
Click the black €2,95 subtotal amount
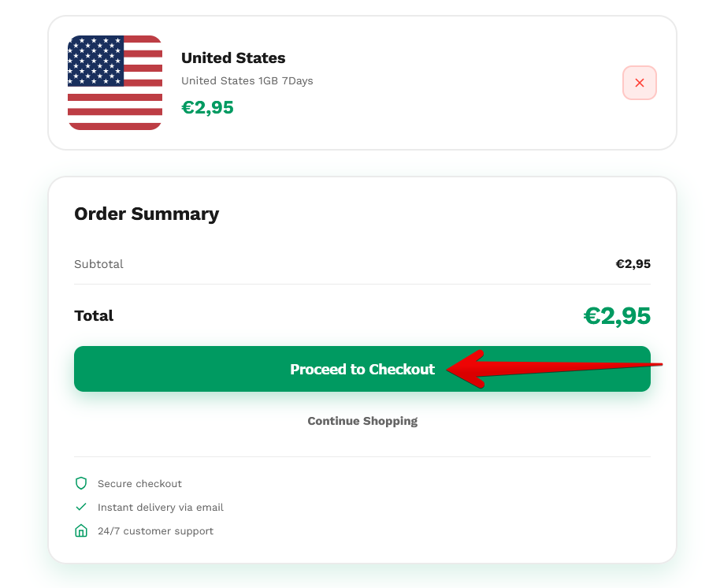[633, 264]
